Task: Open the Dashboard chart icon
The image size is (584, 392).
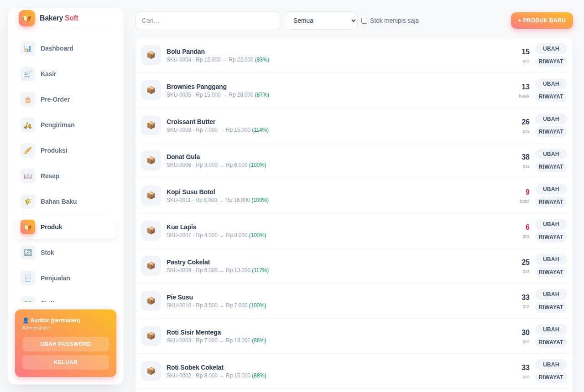Action: 28,48
